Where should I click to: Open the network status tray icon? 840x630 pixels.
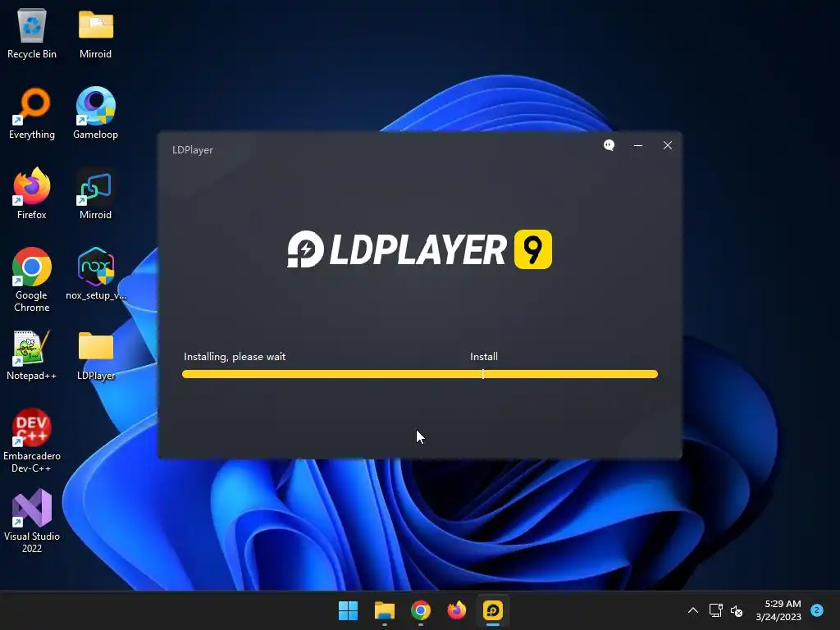715,610
